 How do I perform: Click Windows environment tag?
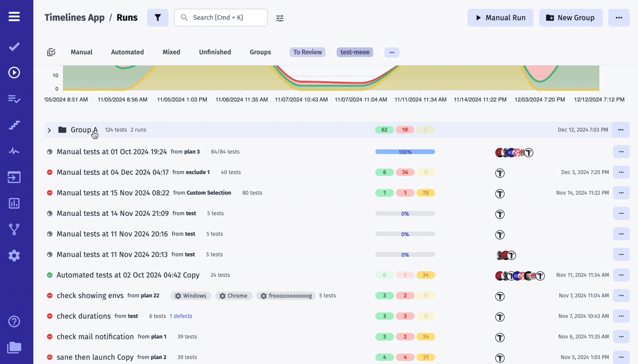191,296
